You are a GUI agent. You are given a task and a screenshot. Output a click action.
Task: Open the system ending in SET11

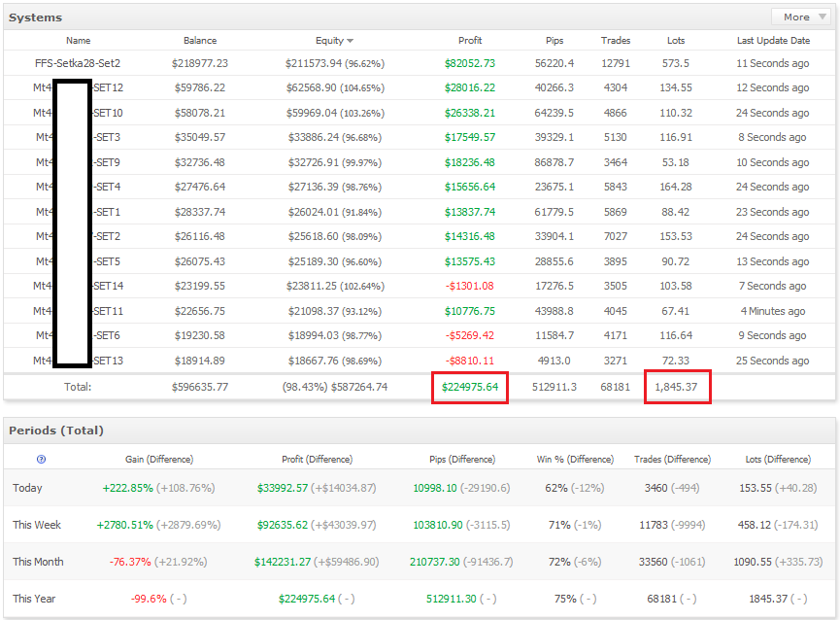tap(79, 311)
